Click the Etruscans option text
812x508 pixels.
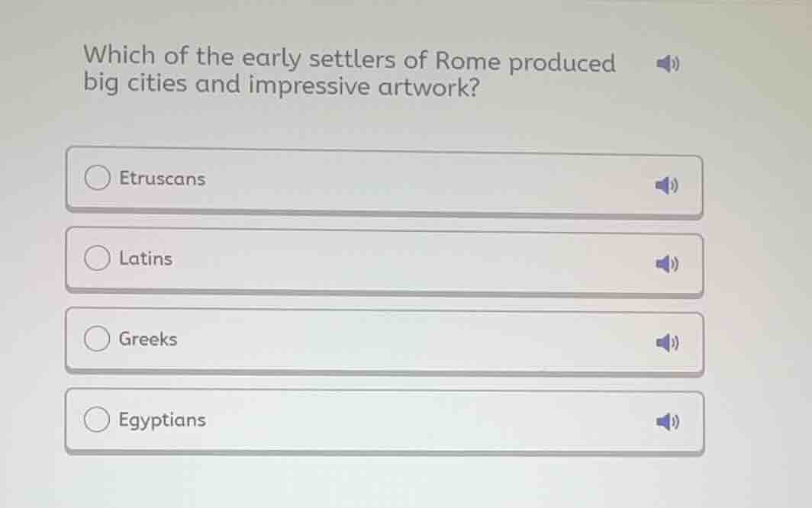[x=162, y=178]
